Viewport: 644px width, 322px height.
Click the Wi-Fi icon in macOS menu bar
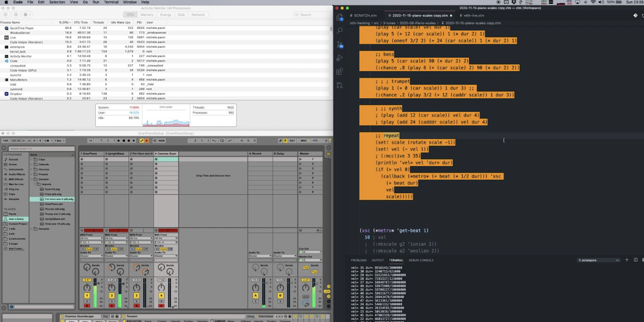click(x=593, y=2)
